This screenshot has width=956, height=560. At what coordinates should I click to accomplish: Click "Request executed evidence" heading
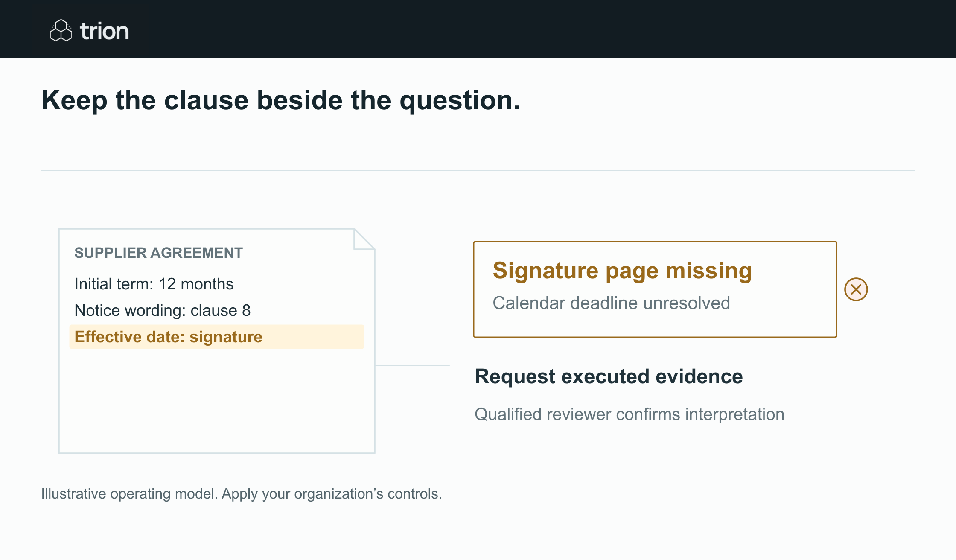(x=609, y=376)
